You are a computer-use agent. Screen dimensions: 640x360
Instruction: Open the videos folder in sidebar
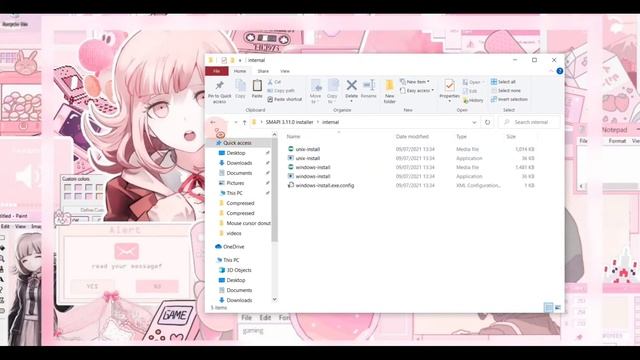tap(233, 233)
